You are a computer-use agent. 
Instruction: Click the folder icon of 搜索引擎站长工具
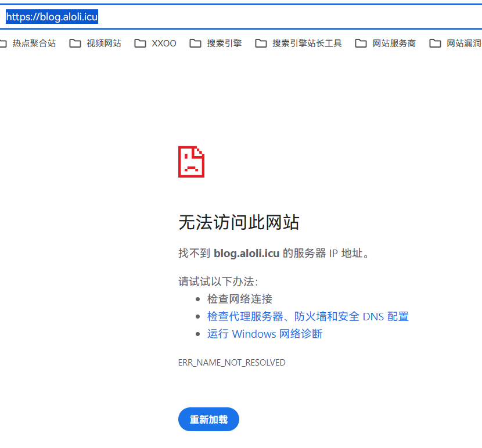tap(261, 44)
